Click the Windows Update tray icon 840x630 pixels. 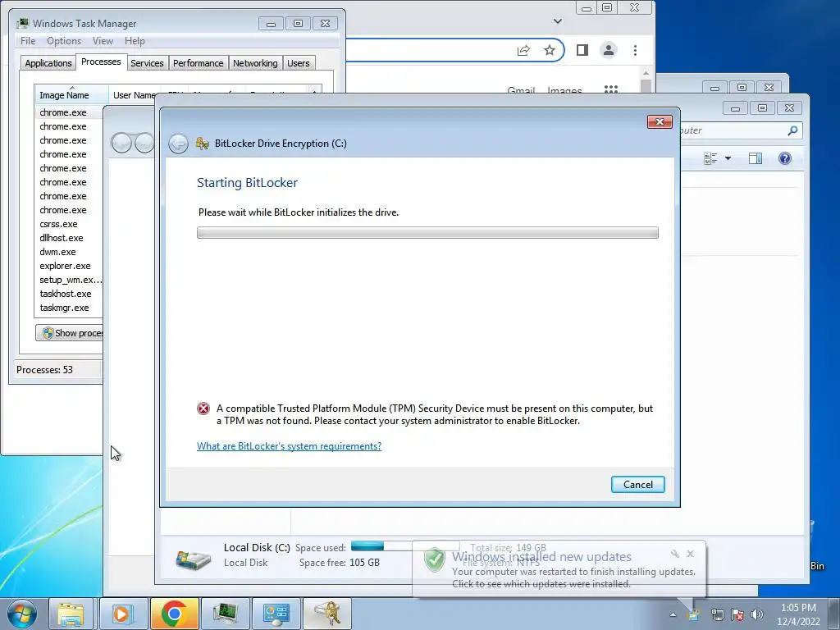tap(694, 614)
